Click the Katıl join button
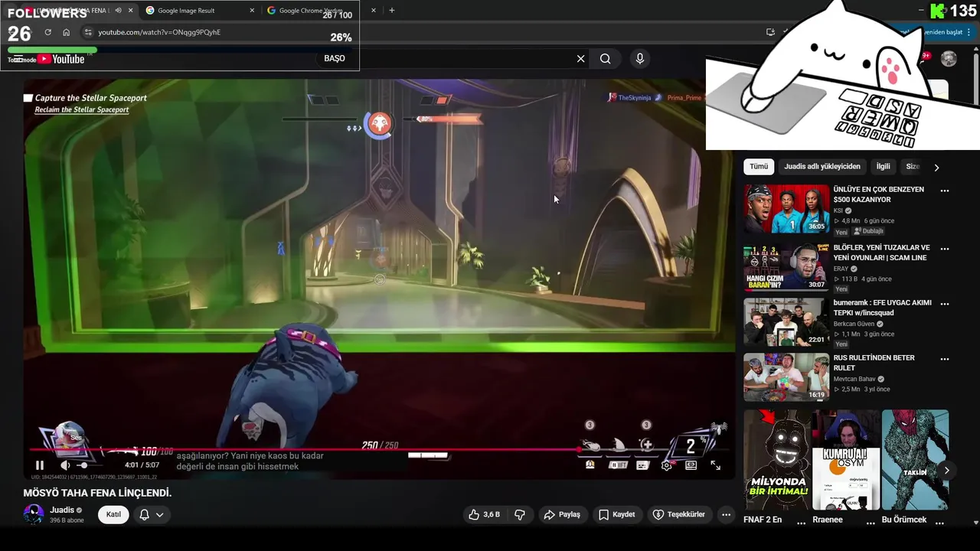This screenshot has height=551, width=980. pos(113,514)
